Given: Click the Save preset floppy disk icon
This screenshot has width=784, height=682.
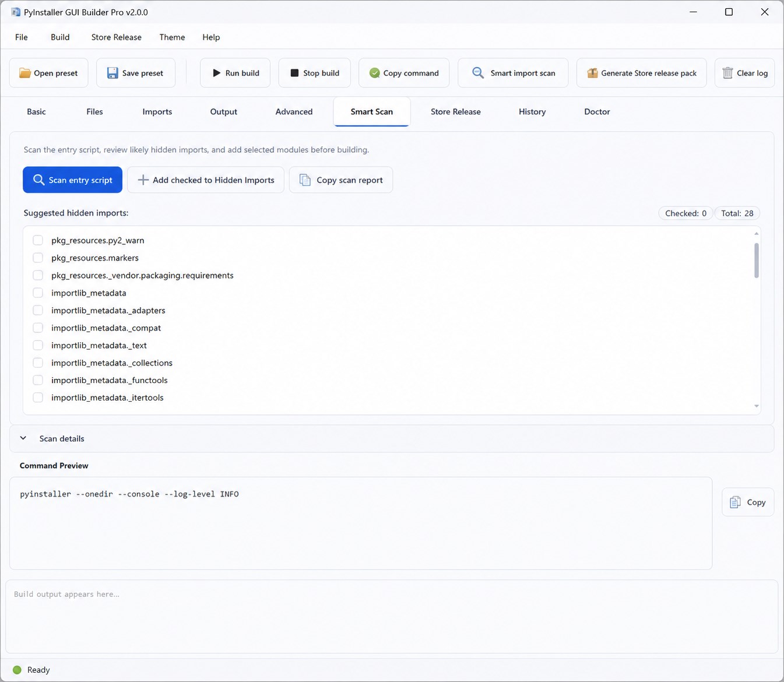Looking at the screenshot, I should (112, 73).
